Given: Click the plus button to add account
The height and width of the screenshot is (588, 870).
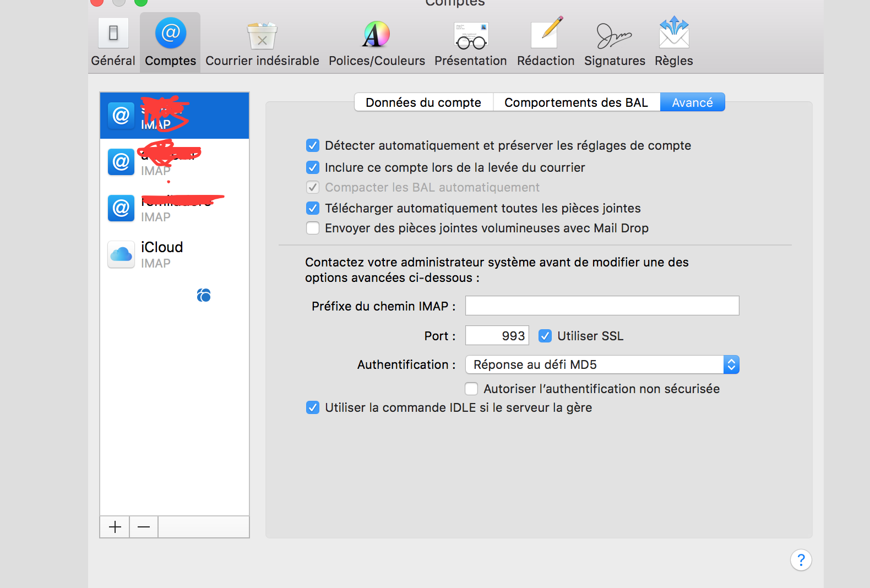Looking at the screenshot, I should [115, 527].
